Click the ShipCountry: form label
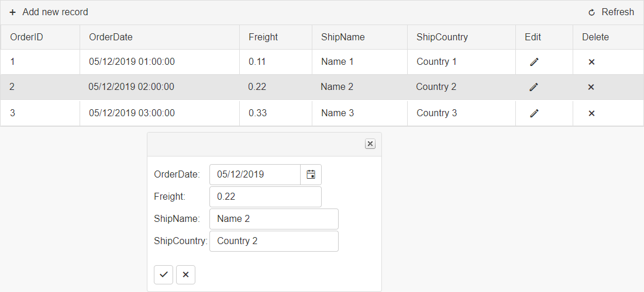Viewport: 644px width, 292px height. (181, 241)
